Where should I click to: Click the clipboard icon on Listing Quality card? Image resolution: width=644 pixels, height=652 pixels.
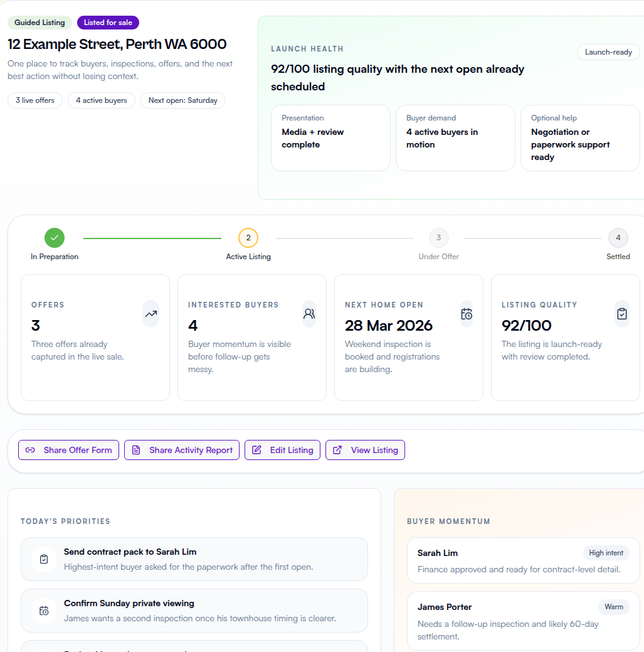tap(621, 314)
